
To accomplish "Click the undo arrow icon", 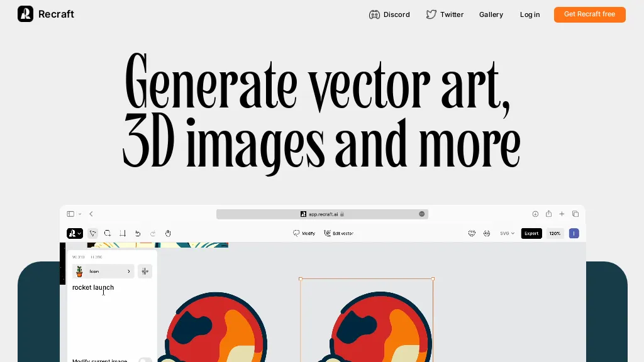I will tap(138, 233).
